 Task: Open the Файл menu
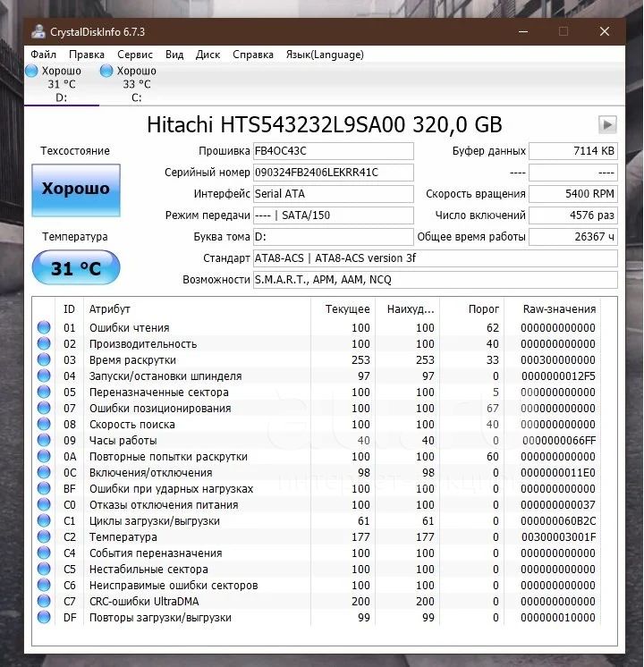[x=43, y=55]
